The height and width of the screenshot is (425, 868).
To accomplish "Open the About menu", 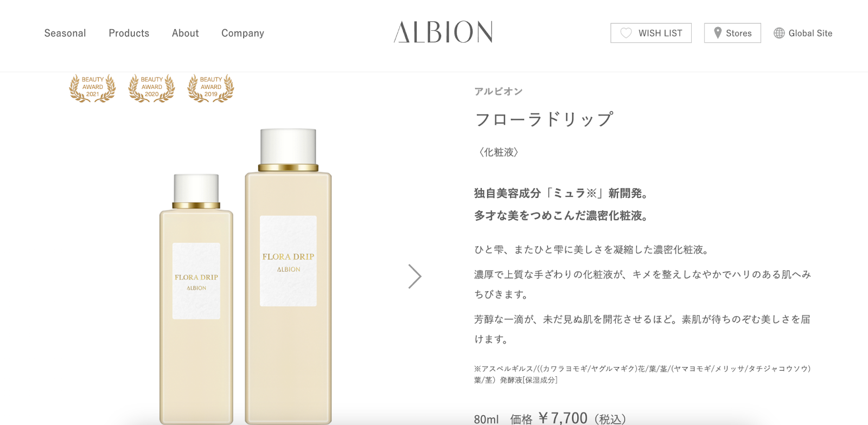I will point(185,33).
